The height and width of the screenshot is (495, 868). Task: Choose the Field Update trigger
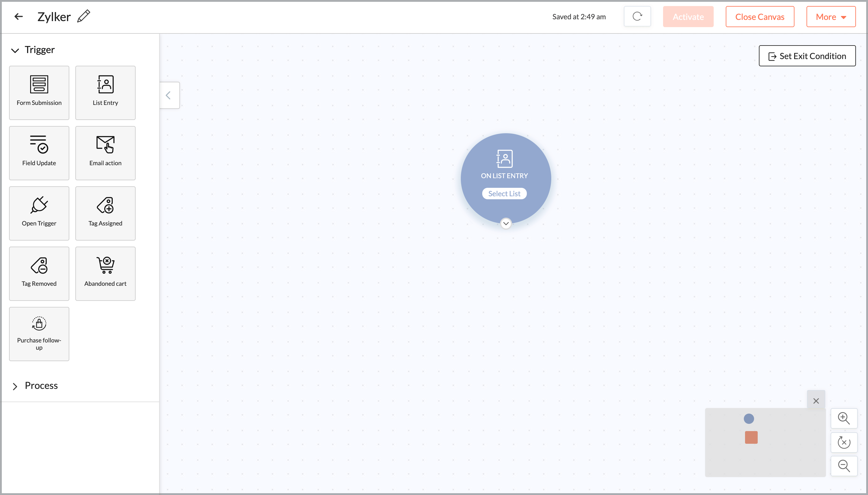39,153
